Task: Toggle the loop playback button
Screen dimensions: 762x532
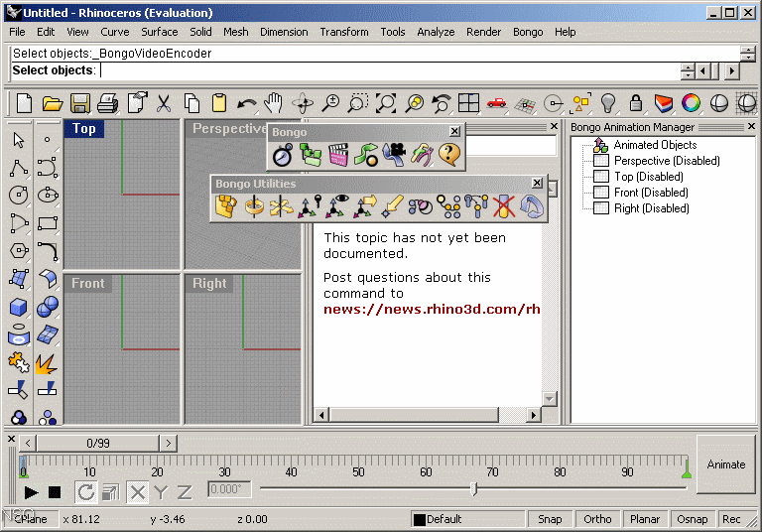Action: [86, 492]
